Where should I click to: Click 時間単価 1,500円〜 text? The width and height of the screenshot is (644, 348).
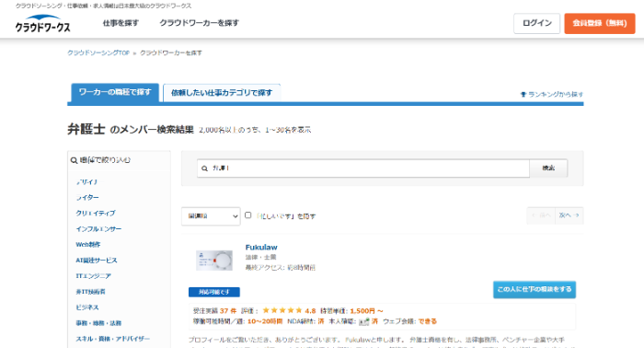(x=351, y=311)
